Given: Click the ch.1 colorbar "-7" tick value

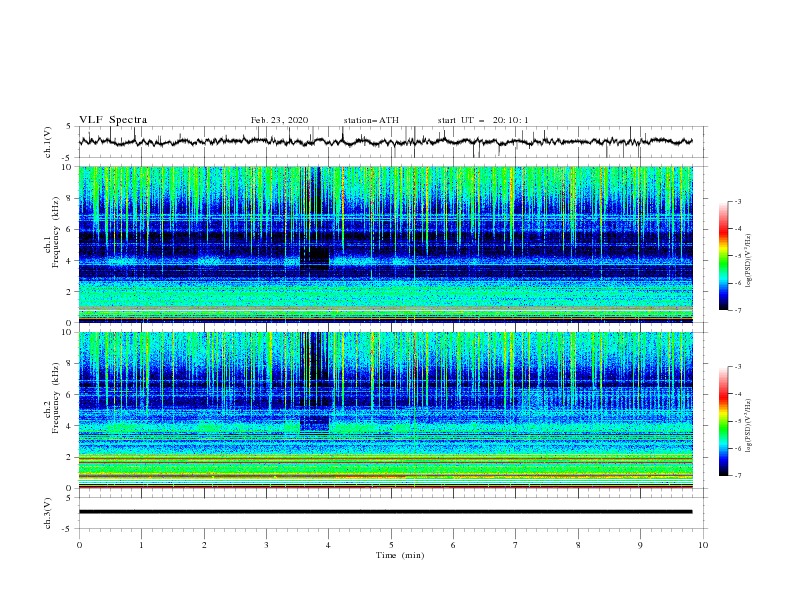Looking at the screenshot, I should coord(737,310).
